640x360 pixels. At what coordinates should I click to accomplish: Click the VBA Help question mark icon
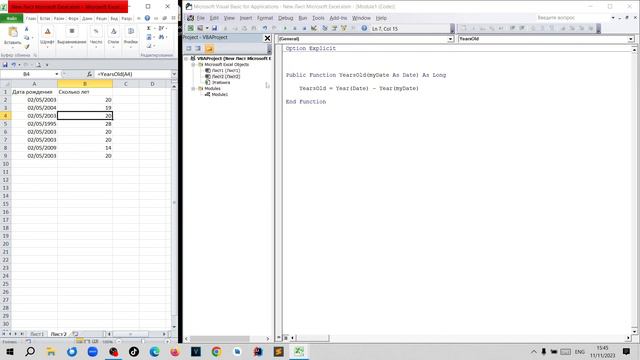364,28
